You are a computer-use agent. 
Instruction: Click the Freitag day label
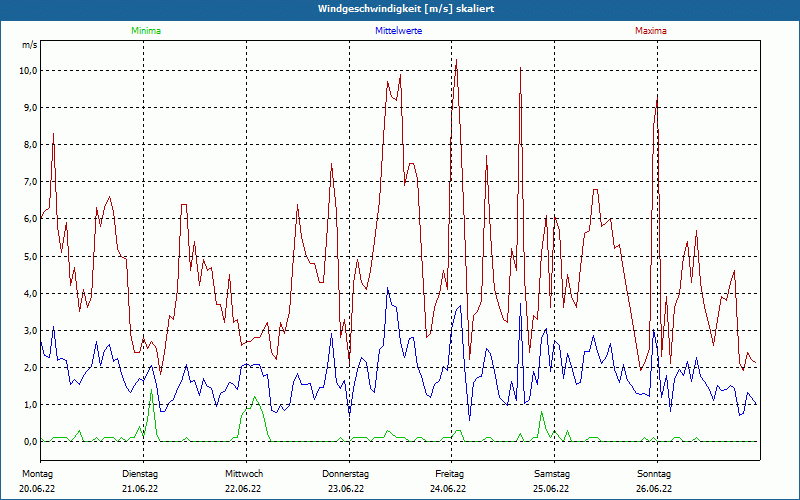click(449, 474)
